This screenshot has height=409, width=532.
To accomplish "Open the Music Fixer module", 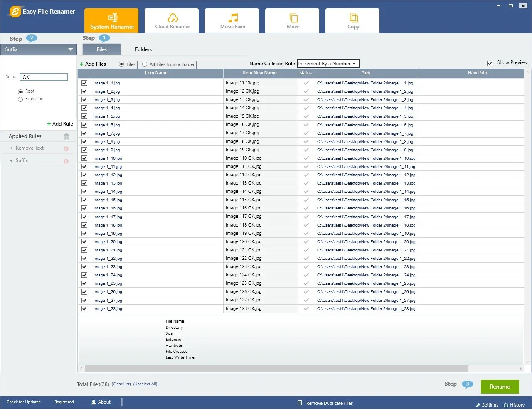I will click(x=232, y=21).
